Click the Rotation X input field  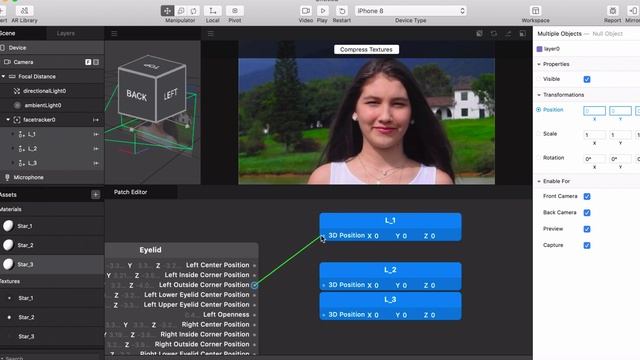pyautogui.click(x=594, y=159)
